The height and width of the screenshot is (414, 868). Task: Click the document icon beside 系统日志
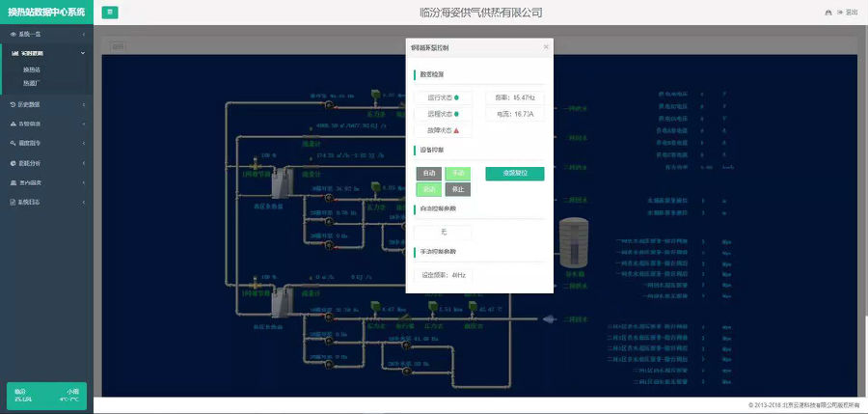click(14, 203)
